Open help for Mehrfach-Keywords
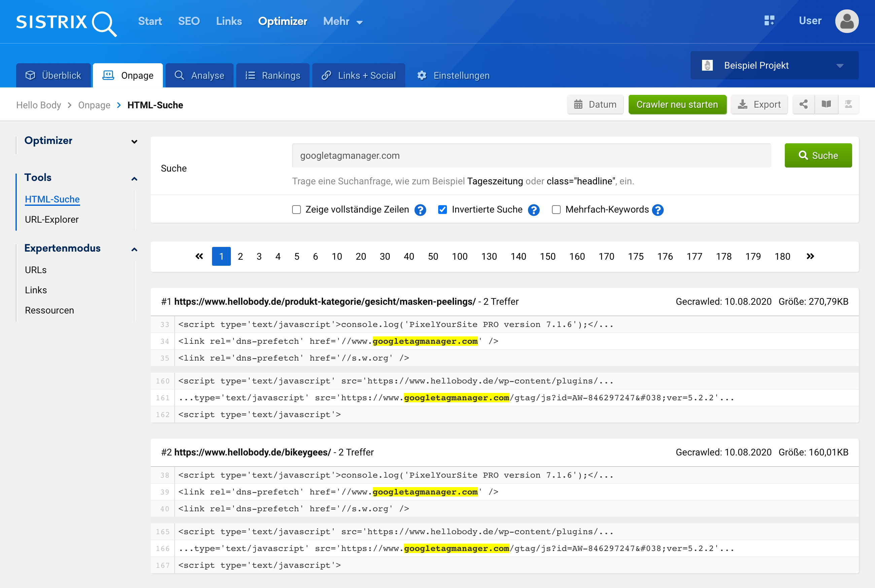The width and height of the screenshot is (875, 588). (x=658, y=210)
